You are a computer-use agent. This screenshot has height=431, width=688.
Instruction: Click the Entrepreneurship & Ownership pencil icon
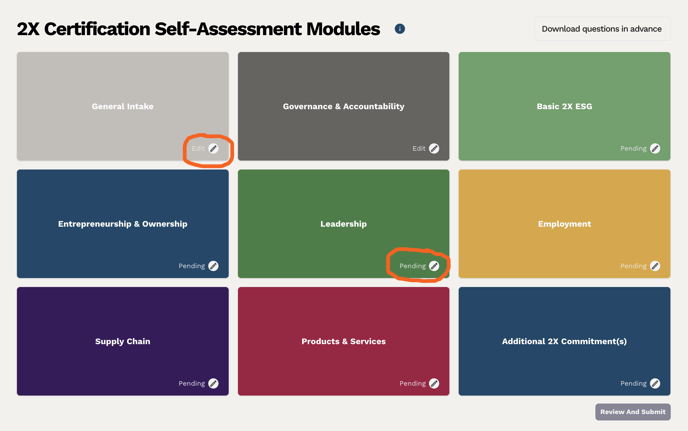pyautogui.click(x=213, y=266)
